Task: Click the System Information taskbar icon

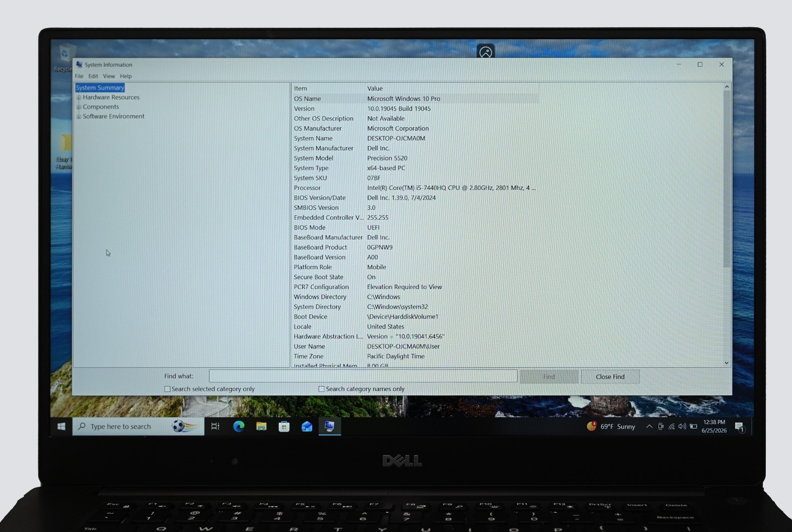Action: pos(329,426)
